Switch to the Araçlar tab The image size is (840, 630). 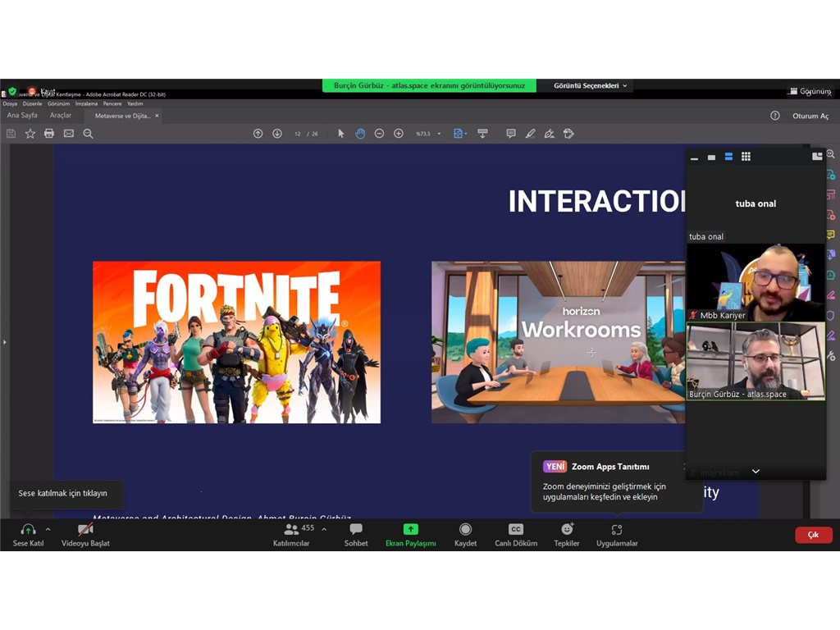[x=61, y=115]
